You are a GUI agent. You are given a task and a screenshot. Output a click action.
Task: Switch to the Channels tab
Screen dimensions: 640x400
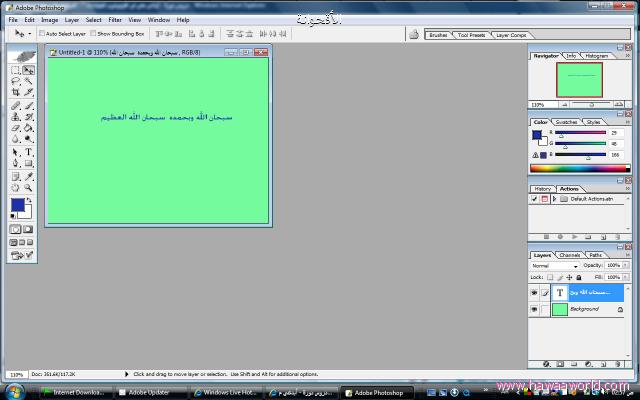click(x=569, y=255)
